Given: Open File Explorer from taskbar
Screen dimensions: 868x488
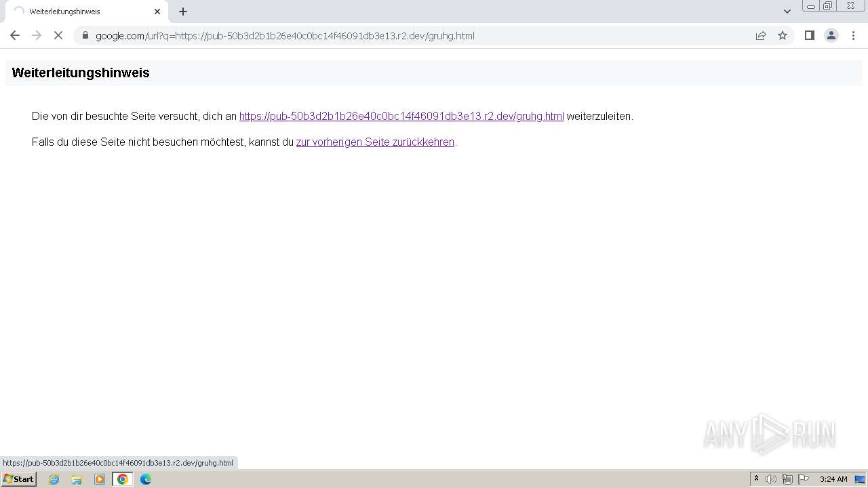Looking at the screenshot, I should pos(77,479).
